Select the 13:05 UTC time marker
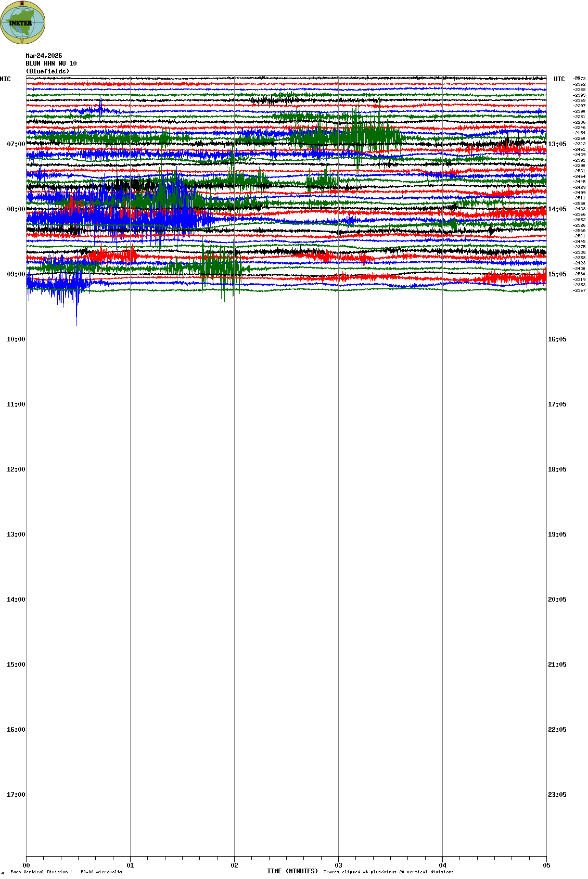Viewport: 588px width, 879px height. pyautogui.click(x=557, y=144)
